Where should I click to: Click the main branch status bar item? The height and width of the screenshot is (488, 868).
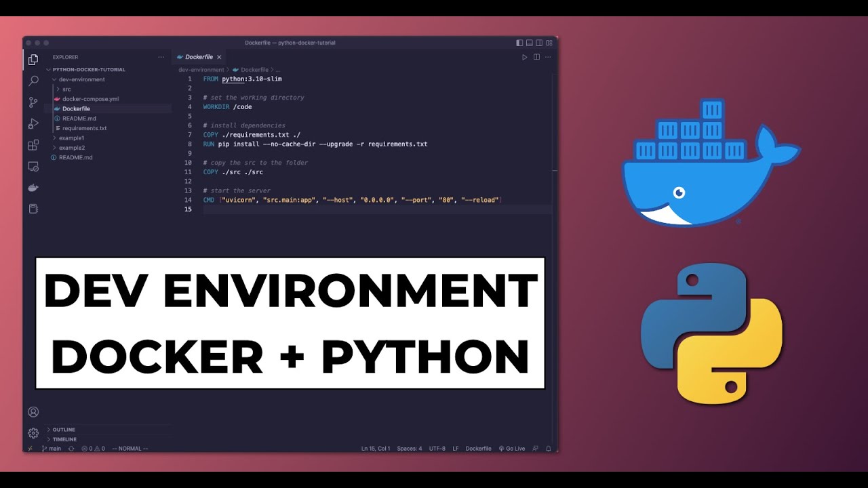click(x=52, y=449)
